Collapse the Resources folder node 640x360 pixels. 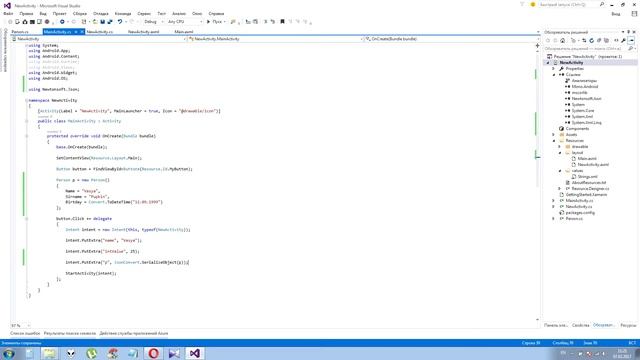click(554, 140)
